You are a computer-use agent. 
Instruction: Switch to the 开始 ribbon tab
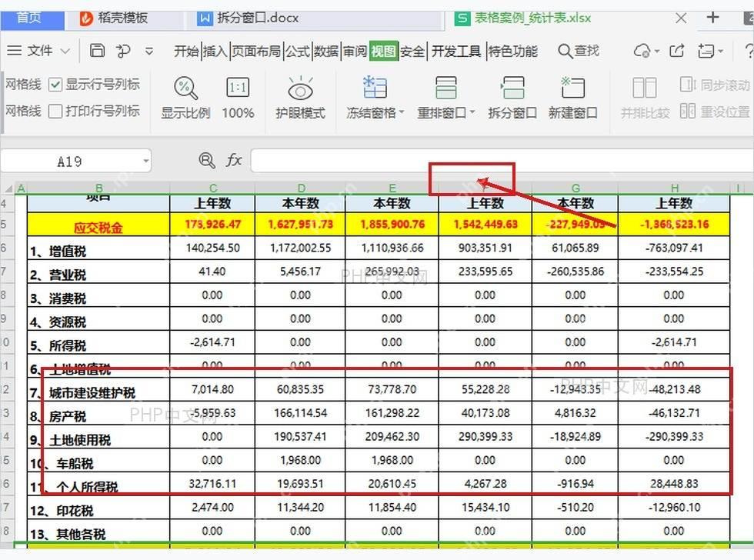click(x=186, y=51)
